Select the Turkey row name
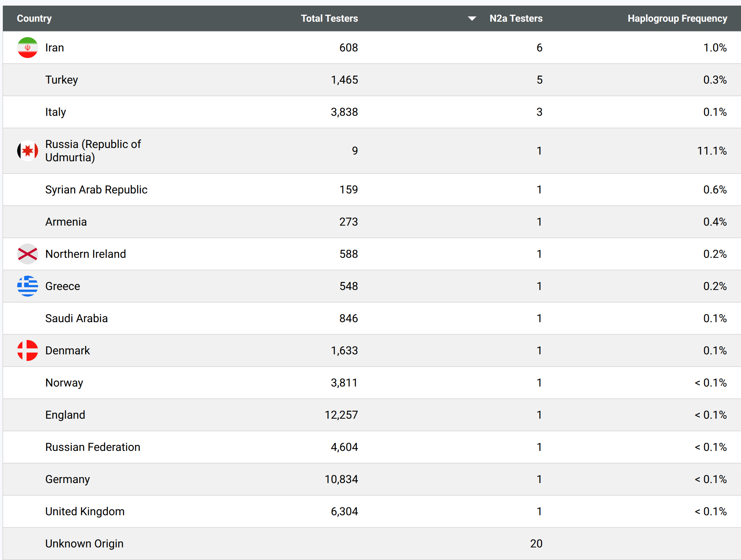Viewport: 741px width, 560px height. click(x=62, y=80)
